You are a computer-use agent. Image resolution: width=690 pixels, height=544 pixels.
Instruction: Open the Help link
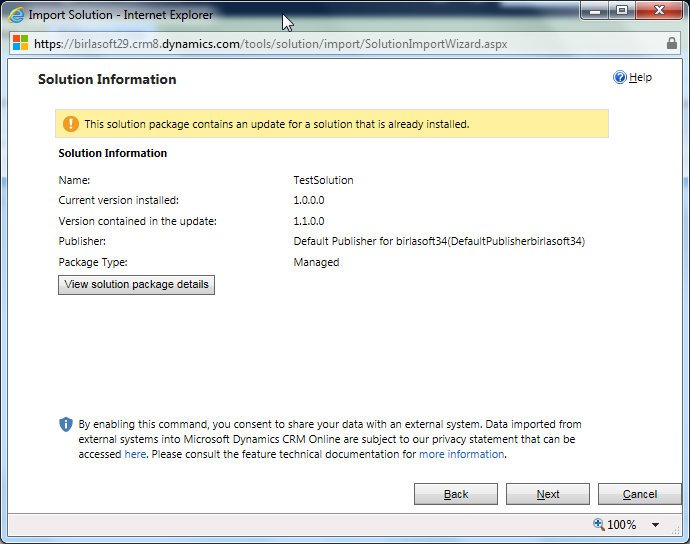[x=640, y=77]
